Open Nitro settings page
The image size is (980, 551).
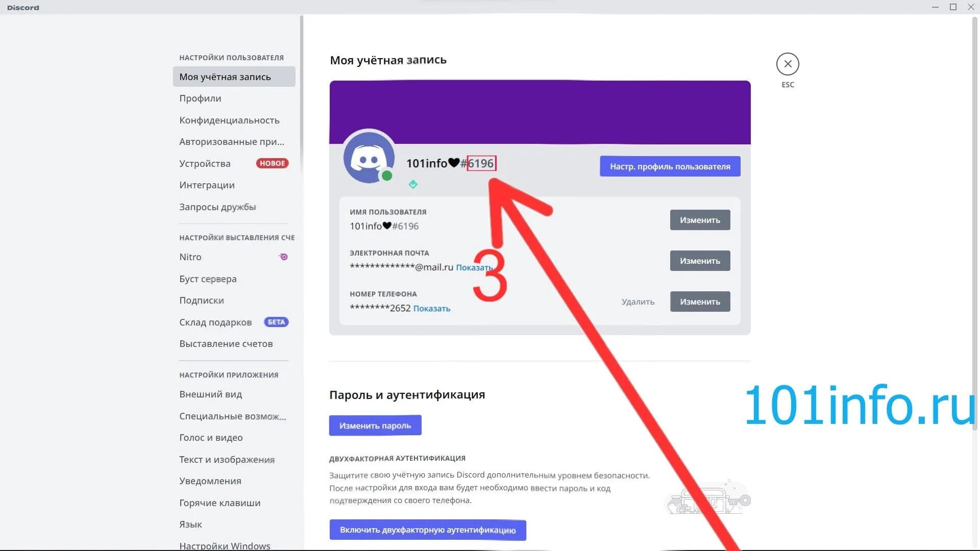pos(234,257)
